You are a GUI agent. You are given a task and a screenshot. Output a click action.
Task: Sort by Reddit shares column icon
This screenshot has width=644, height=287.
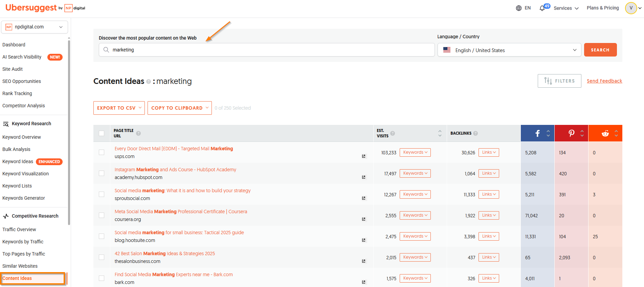click(x=616, y=133)
